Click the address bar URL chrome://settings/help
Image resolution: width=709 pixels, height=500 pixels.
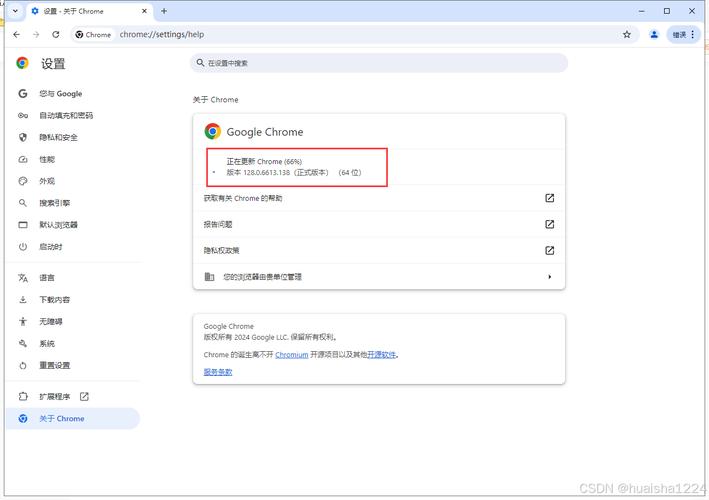[162, 34]
